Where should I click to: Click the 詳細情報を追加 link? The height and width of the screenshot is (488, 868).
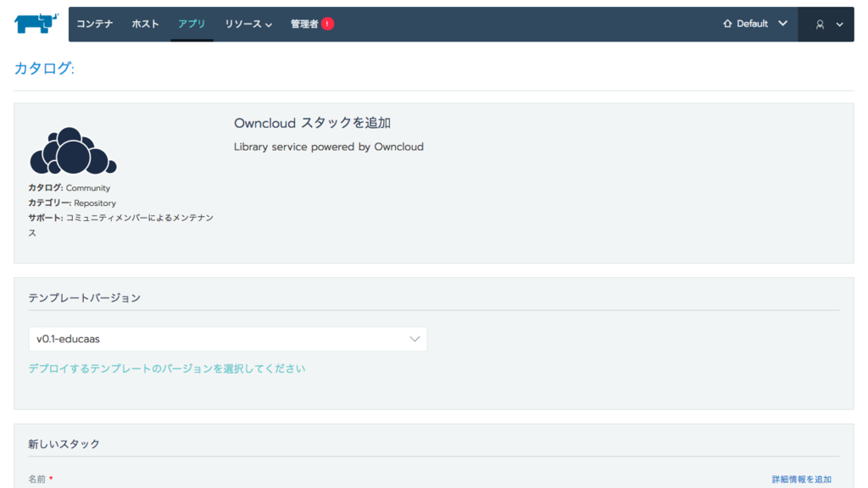tap(802, 480)
